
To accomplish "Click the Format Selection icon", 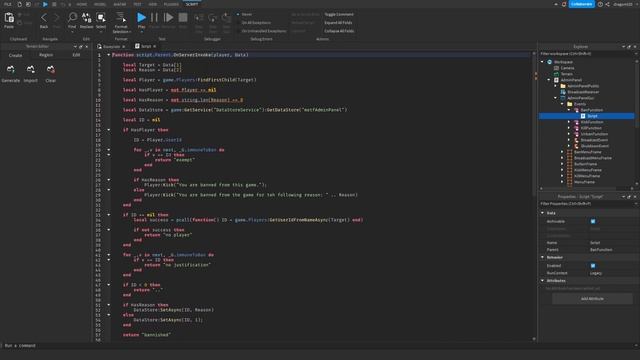I will (x=121, y=17).
